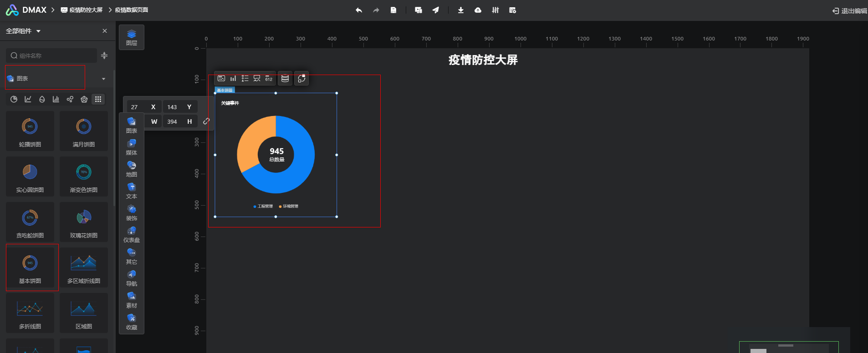Open the sliders adjustment icon
The image size is (868, 353).
click(x=495, y=10)
